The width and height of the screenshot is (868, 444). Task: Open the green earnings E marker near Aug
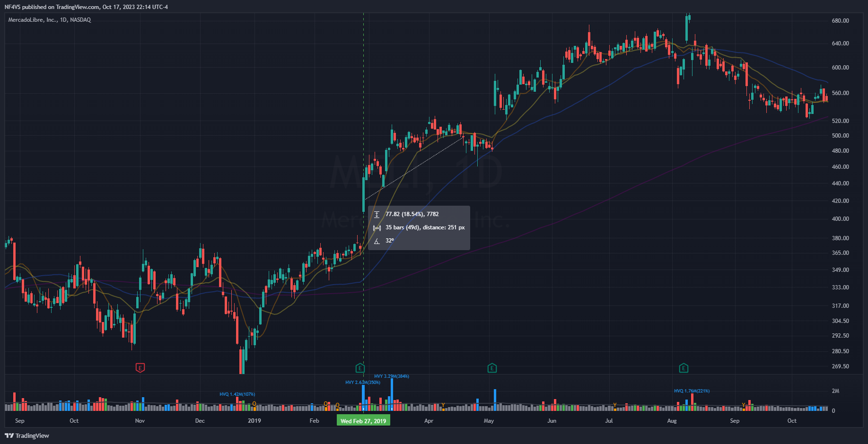click(684, 368)
